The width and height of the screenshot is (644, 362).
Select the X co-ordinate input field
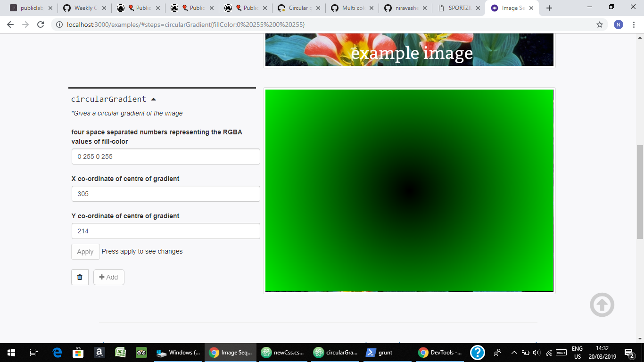tap(165, 193)
